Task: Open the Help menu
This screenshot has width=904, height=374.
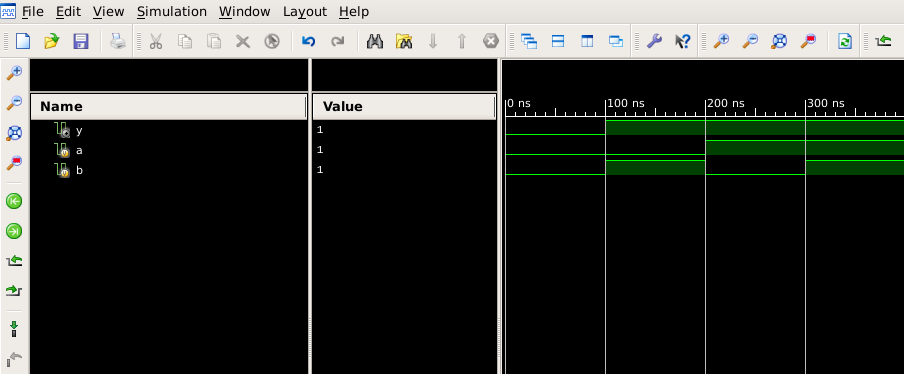Action: (354, 12)
